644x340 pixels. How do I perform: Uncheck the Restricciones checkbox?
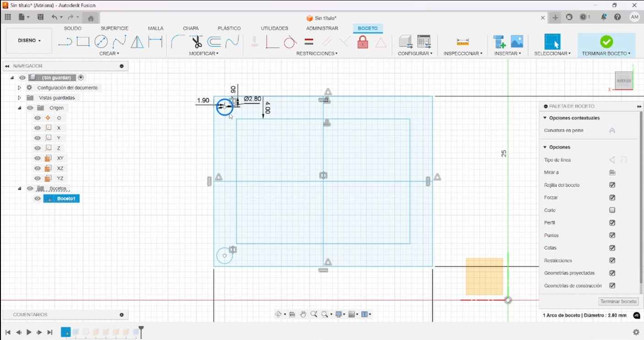(x=612, y=260)
